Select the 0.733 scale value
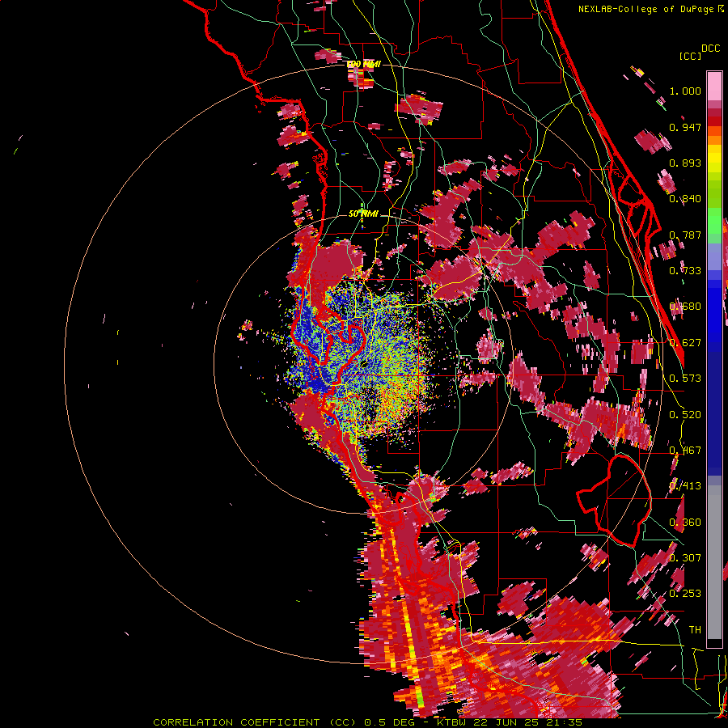 [685, 271]
